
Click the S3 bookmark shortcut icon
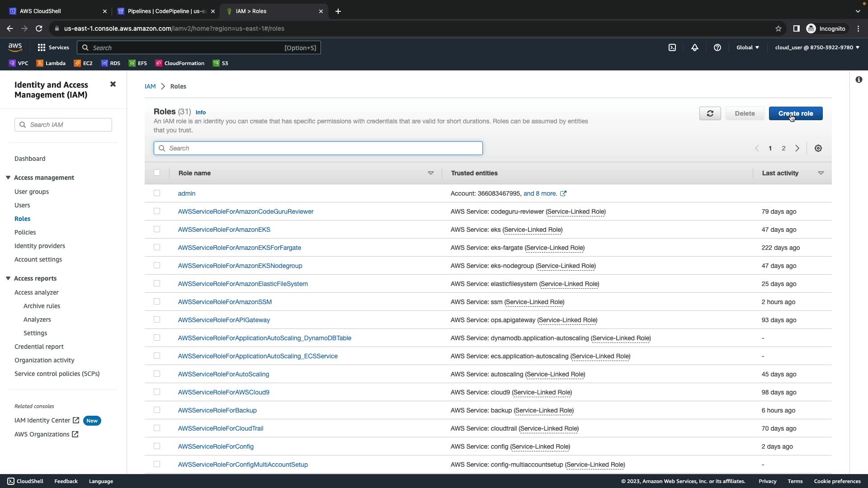216,63
